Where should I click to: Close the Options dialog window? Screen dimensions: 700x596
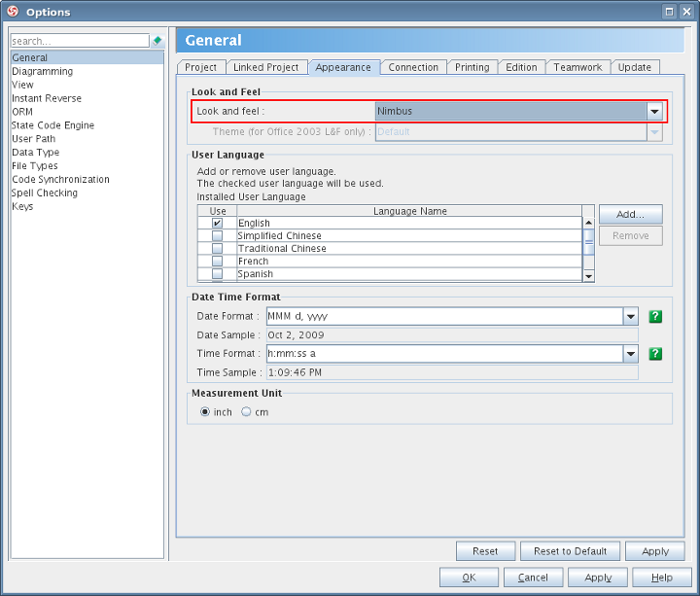[686, 12]
